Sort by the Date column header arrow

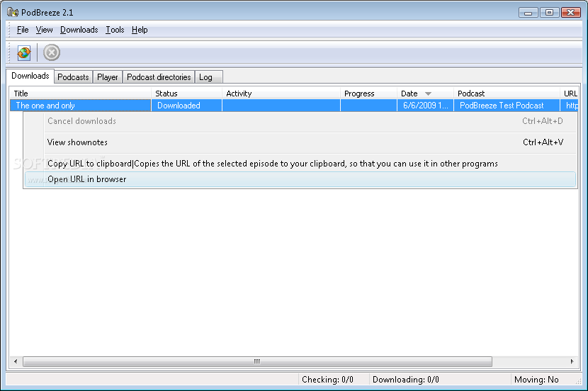click(x=428, y=93)
